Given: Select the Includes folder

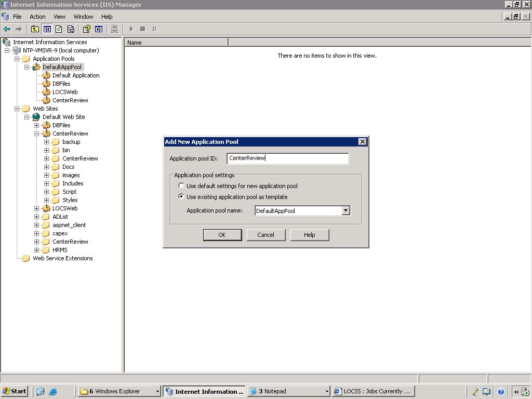Looking at the screenshot, I should point(73,183).
